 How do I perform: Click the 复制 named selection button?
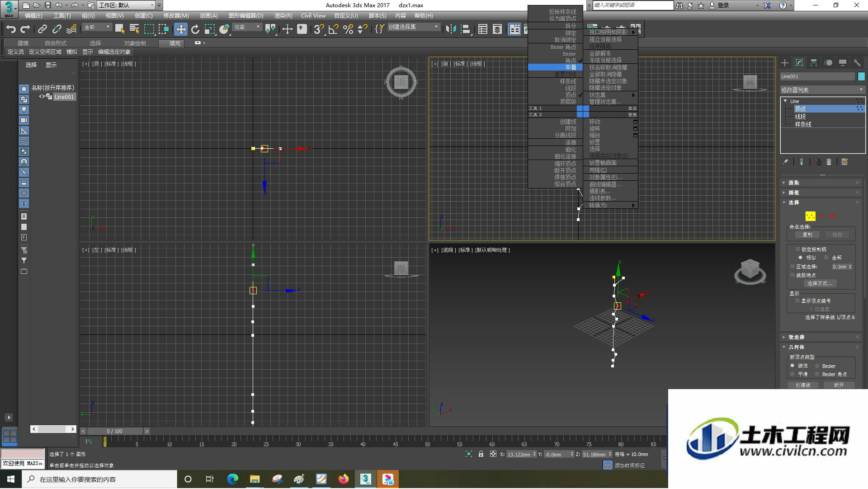807,235
